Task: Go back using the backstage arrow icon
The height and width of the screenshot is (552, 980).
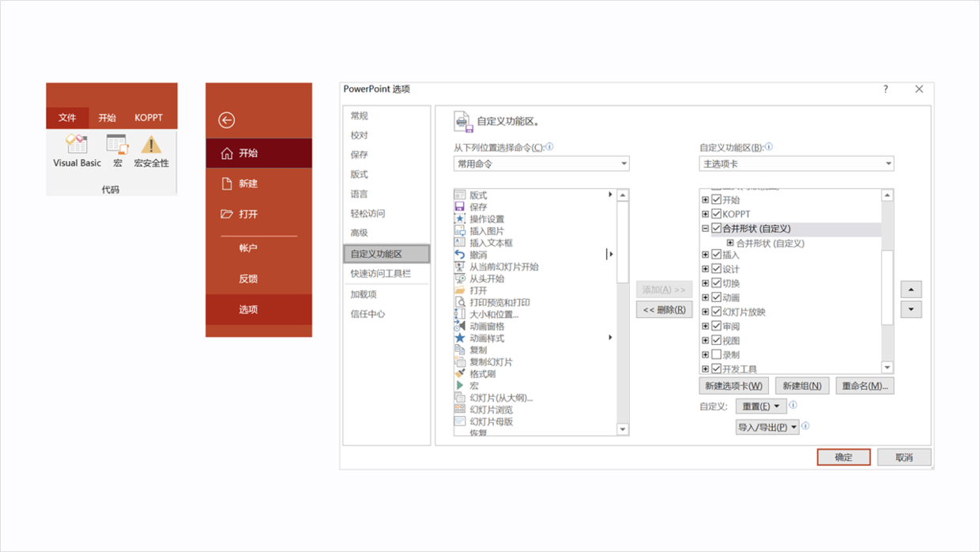Action: pyautogui.click(x=227, y=120)
